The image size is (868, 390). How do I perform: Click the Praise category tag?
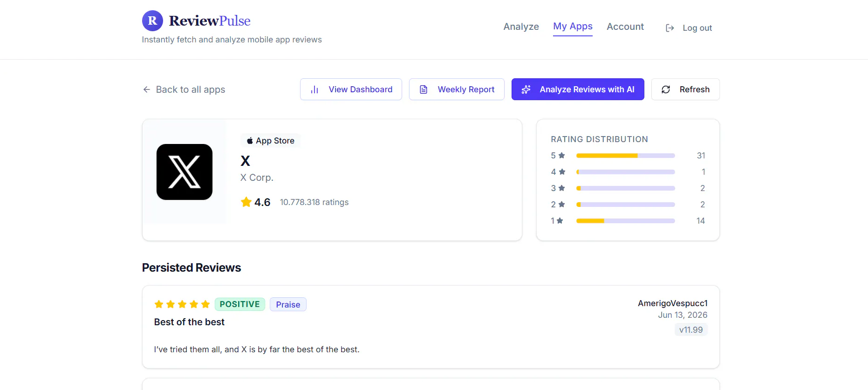coord(288,304)
